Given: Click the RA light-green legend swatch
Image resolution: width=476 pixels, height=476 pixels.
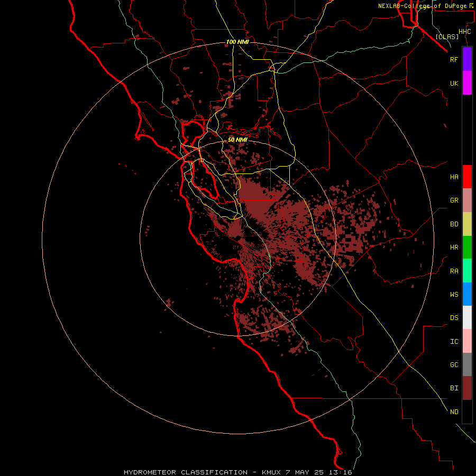Looking at the screenshot, I should (467, 271).
